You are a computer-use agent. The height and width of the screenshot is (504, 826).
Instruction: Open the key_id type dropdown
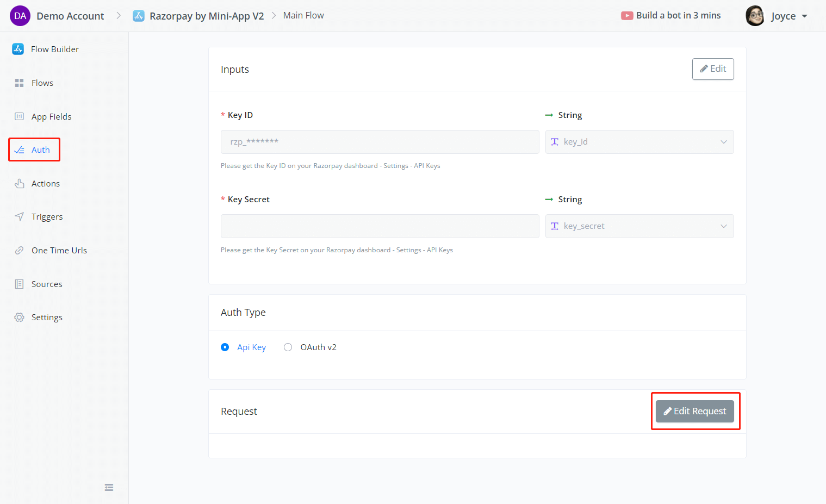coord(639,142)
